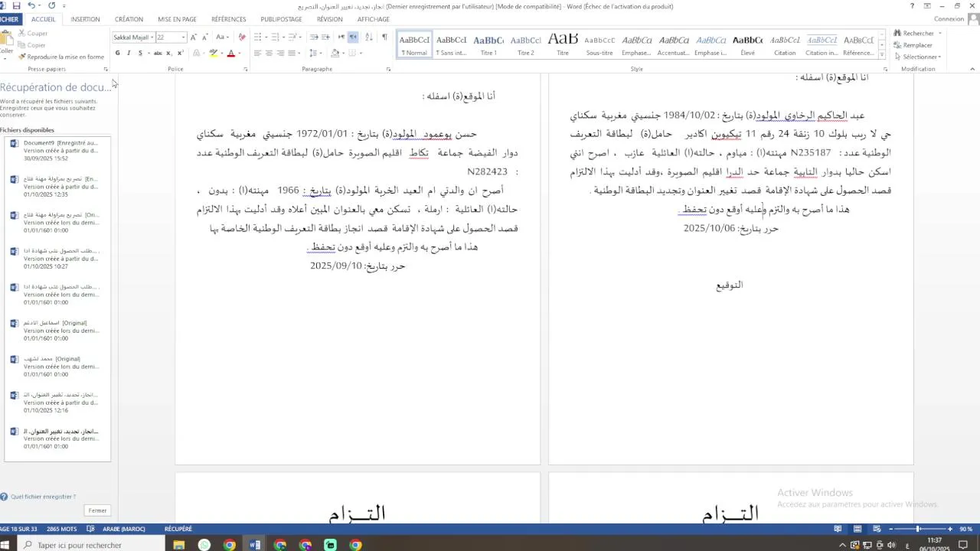Apply the Sous-titre style
This screenshot has width=980, height=551.
pos(599,45)
